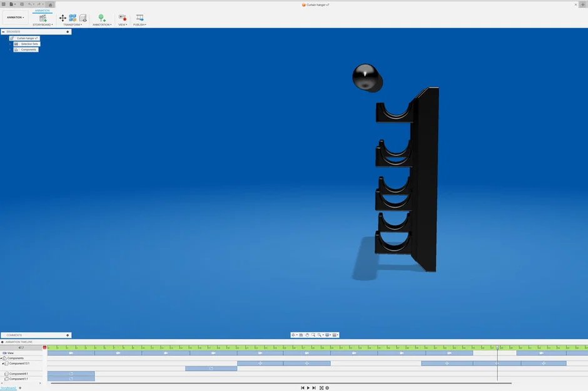Viewport: 588px width, 391px height.
Task: Click the Component4:1 rotate action bar
Action: click(x=71, y=373)
